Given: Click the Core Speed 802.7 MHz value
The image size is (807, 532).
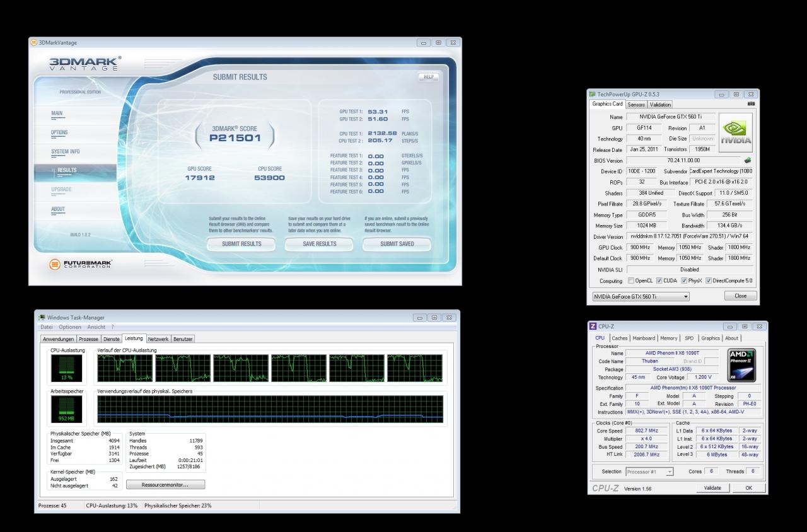Looking at the screenshot, I should pos(648,431).
